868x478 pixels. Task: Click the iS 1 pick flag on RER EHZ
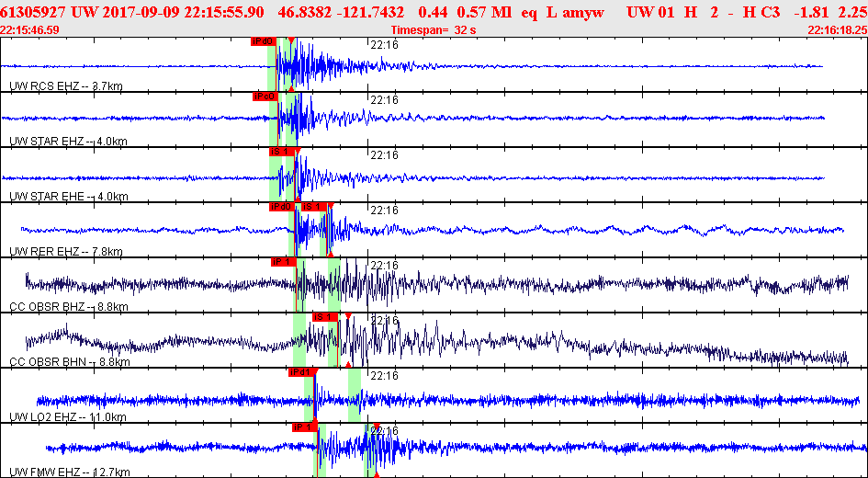pos(311,207)
